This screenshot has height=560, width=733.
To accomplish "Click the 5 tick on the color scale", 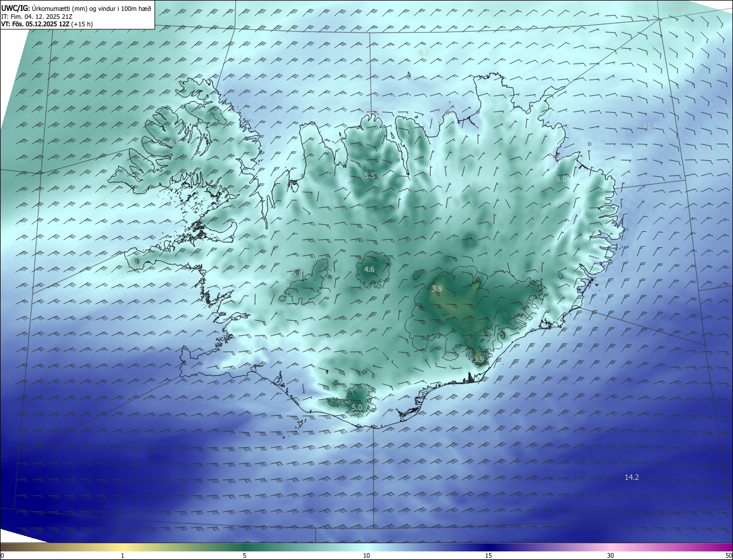I will coord(245,555).
